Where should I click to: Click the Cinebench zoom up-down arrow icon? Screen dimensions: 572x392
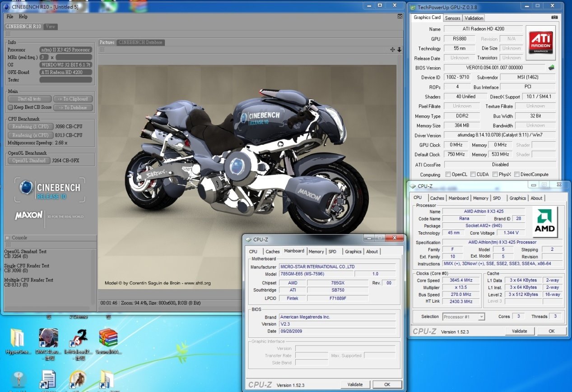click(399, 50)
